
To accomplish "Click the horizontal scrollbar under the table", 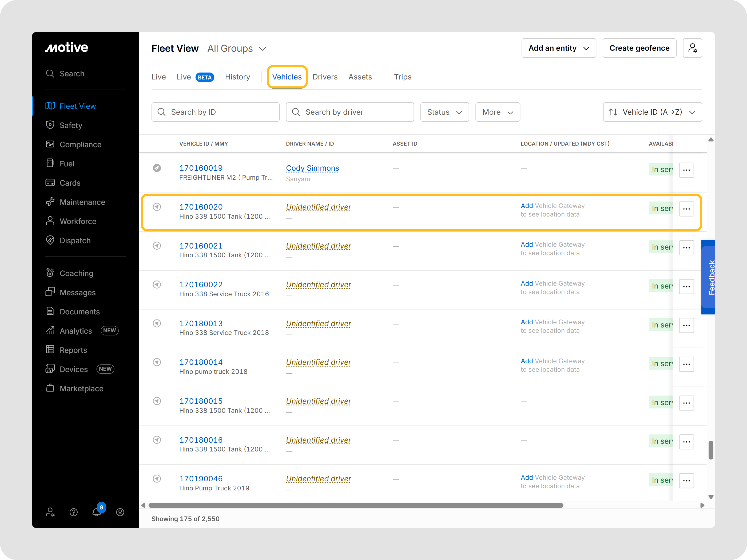I will (x=356, y=505).
